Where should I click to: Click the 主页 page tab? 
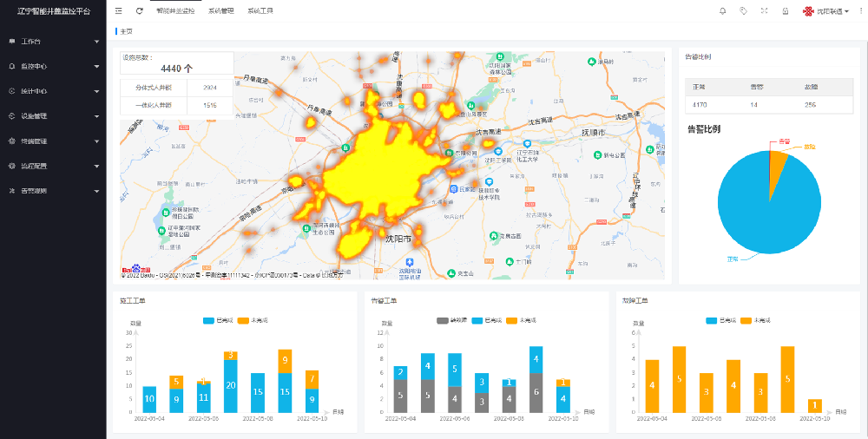click(126, 31)
